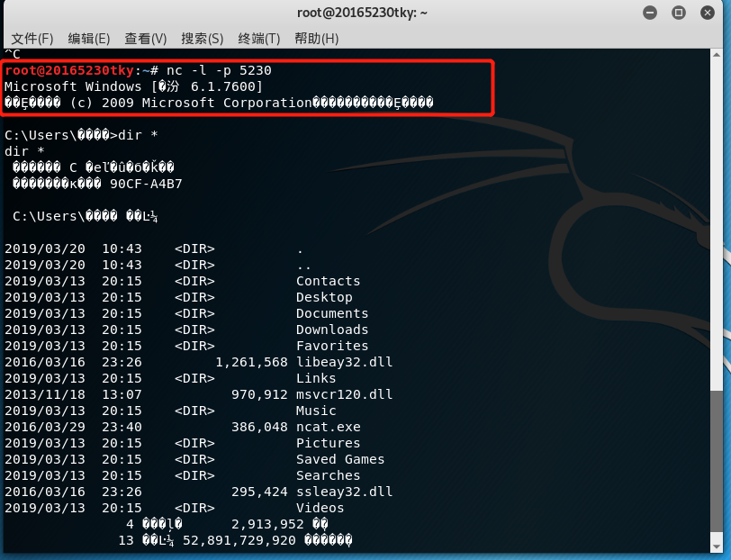Click the Links directory entry
The height and width of the screenshot is (560, 731).
coord(316,378)
